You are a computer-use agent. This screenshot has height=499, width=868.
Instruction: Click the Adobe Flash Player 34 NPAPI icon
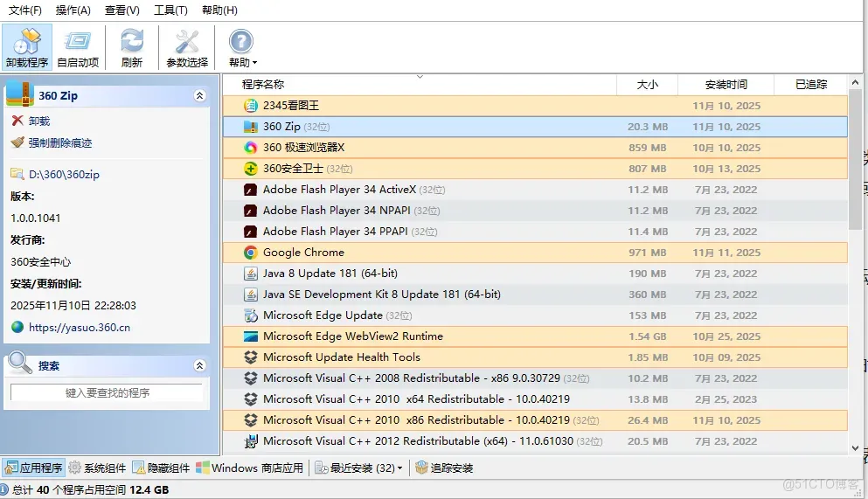pos(251,211)
